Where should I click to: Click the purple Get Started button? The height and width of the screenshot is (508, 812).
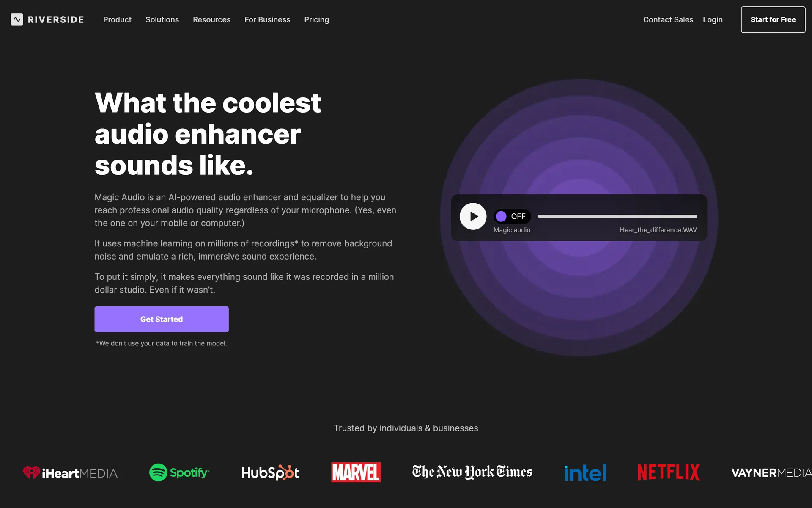[162, 319]
